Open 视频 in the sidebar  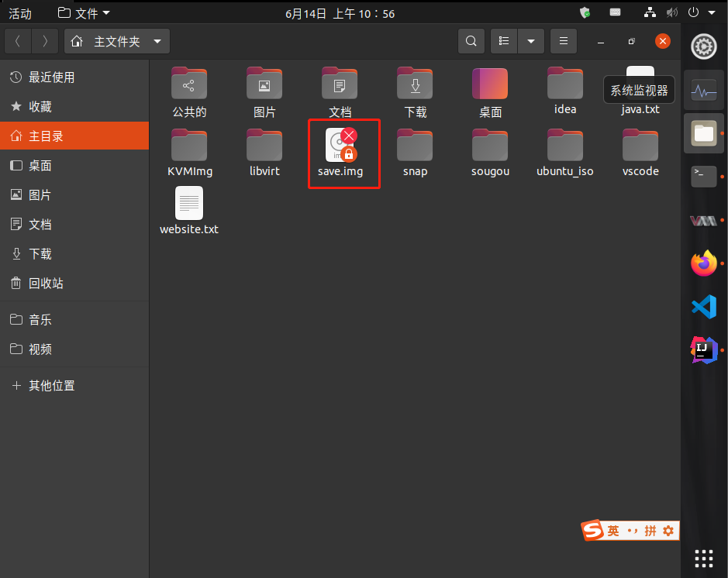[74, 349]
